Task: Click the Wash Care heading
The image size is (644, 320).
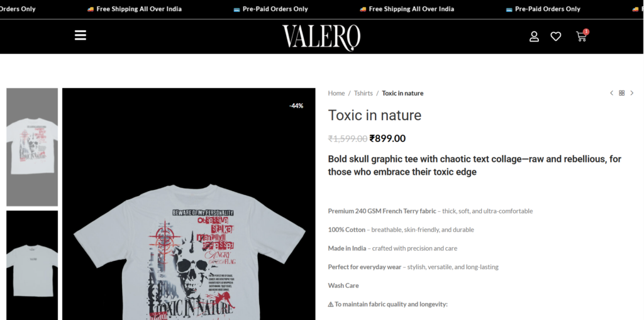Action: (343, 285)
